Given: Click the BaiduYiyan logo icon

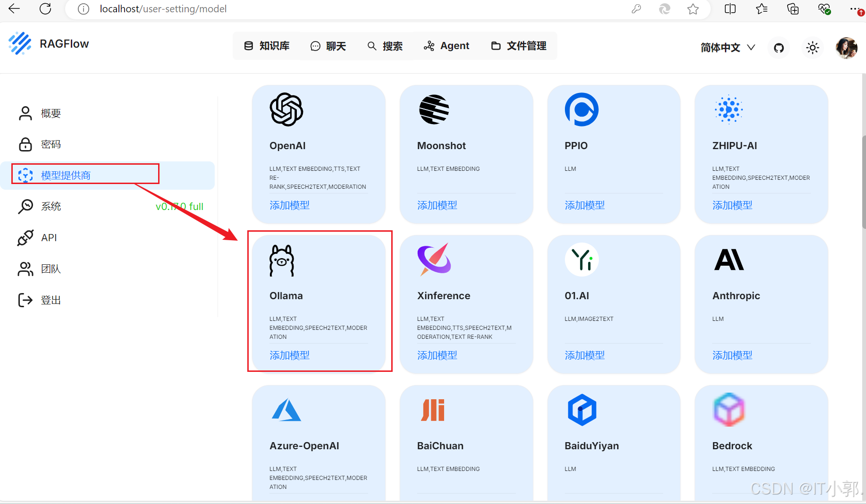Looking at the screenshot, I should [582, 410].
